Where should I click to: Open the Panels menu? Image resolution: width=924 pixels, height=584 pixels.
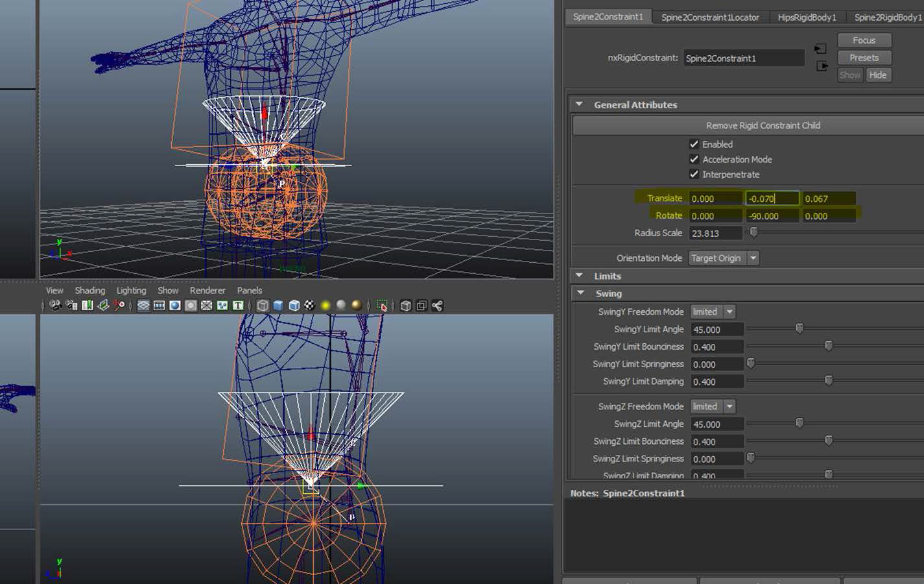[250, 291]
